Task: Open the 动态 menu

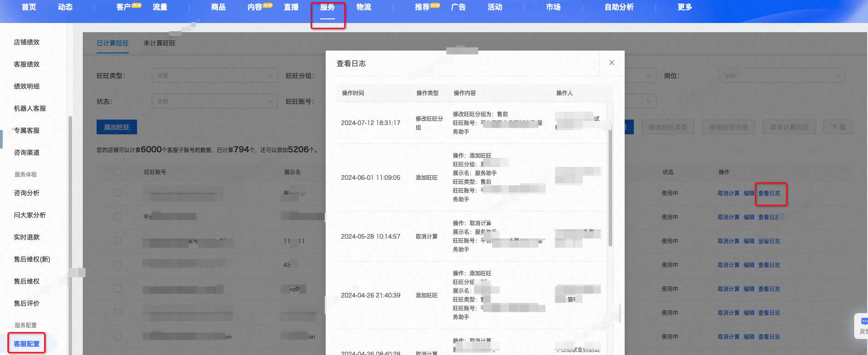Action: 65,7
